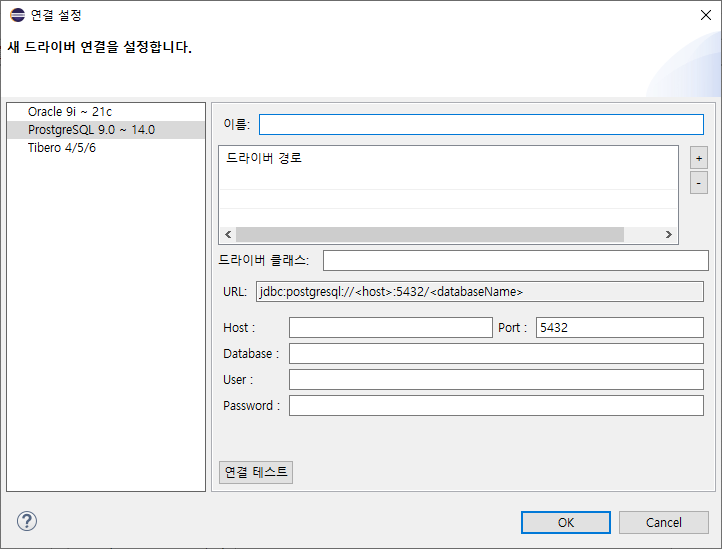
Task: Select Tibero 4/5/6 driver
Action: [106, 148]
